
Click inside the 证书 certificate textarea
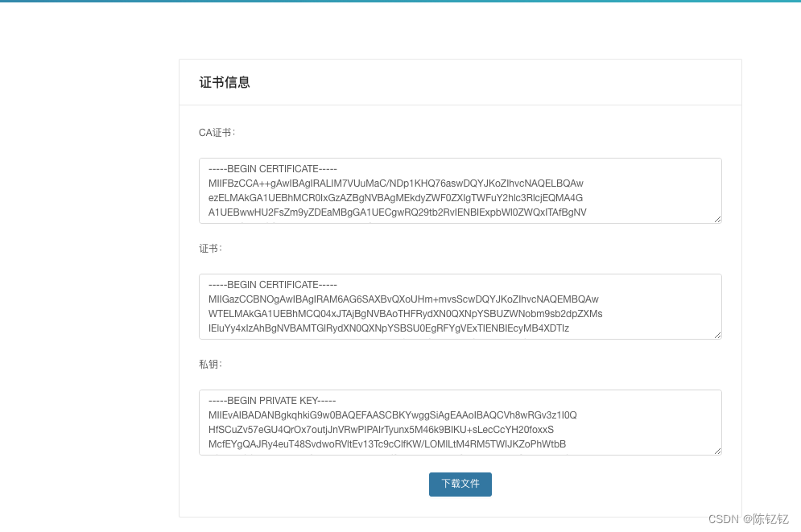460,307
